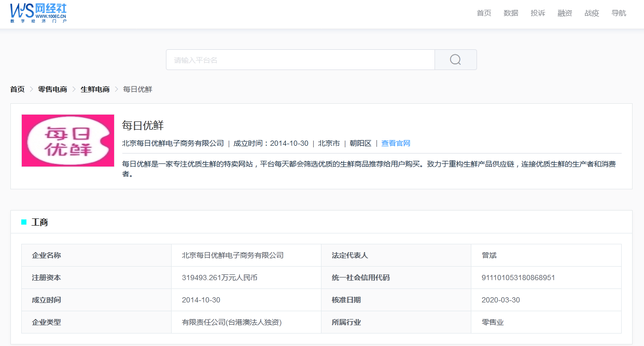This screenshot has height=346, width=644.
Task: Select the 曾斌 cell
Action: click(546, 255)
